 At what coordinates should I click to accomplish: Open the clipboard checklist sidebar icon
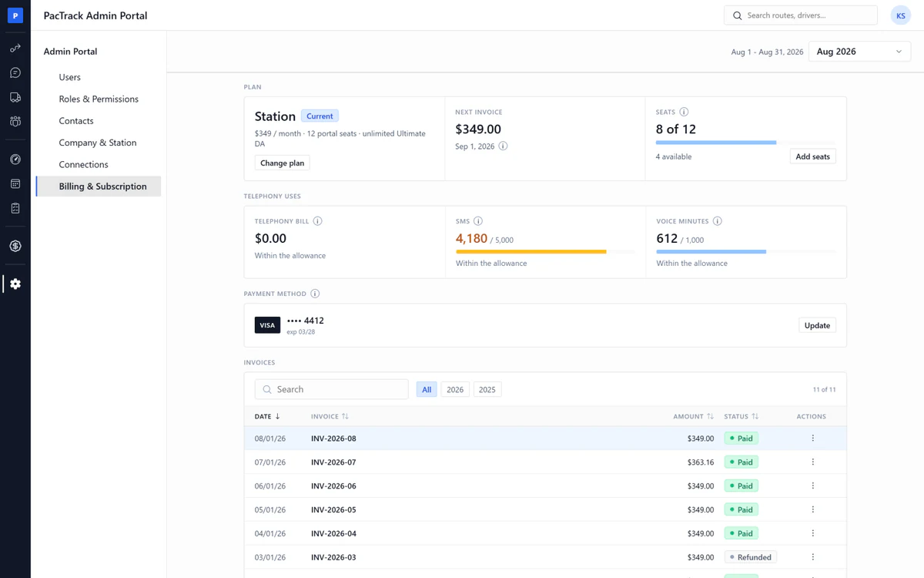[15, 209]
